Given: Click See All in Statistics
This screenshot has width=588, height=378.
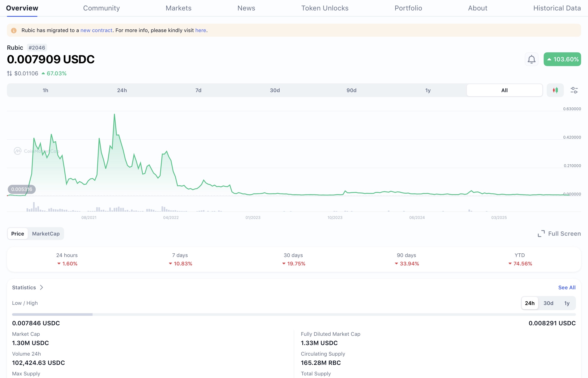Looking at the screenshot, I should pyautogui.click(x=567, y=287).
